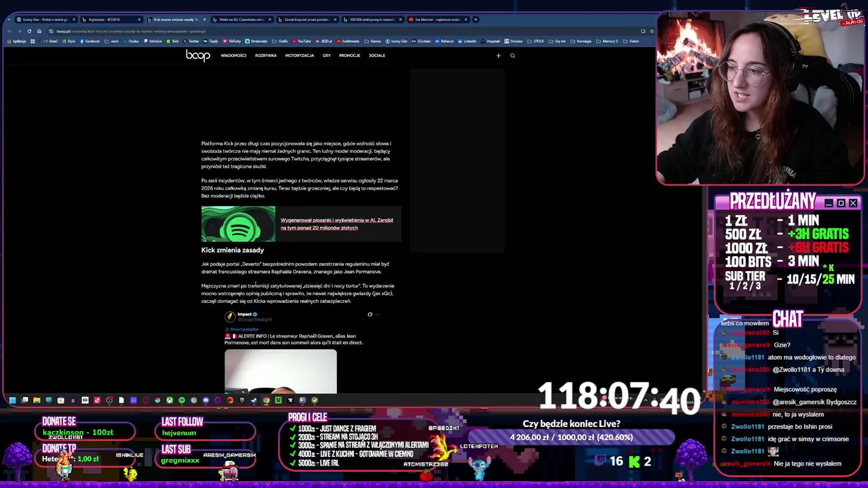Open the boop site search icon

click(x=513, y=56)
